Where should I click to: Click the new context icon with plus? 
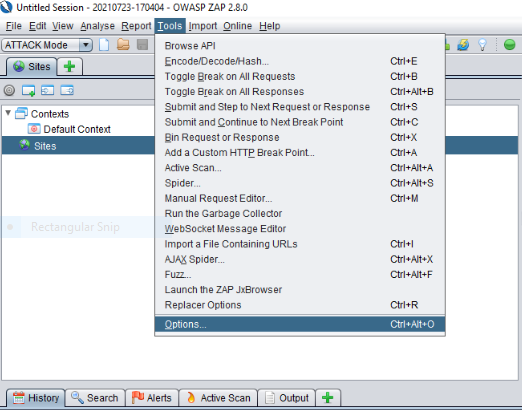pyautogui.click(x=28, y=91)
